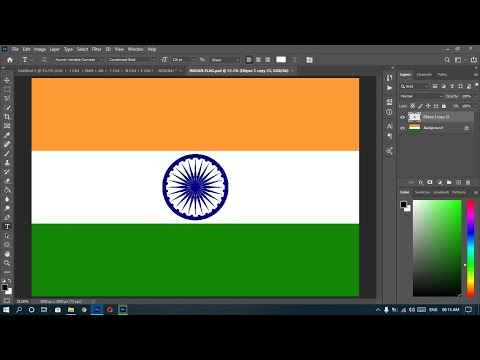Open the layer Kind filter dropdown
Screen dimensions: 480x360
(x=414, y=86)
